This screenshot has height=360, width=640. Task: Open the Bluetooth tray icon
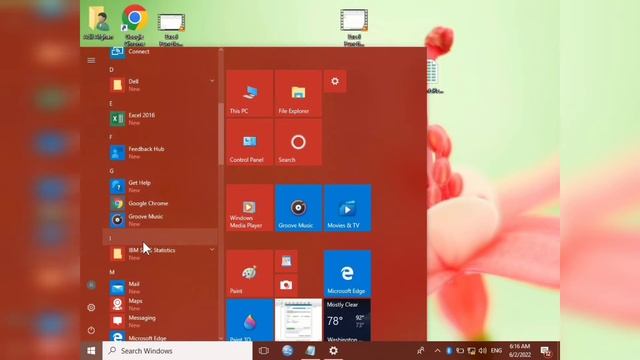coord(449,351)
